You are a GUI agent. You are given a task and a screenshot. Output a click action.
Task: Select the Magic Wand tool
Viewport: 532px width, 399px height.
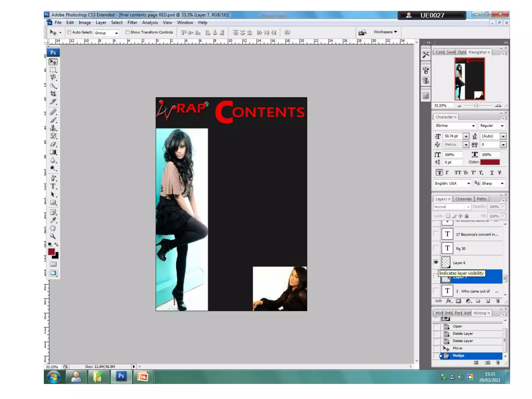[53, 85]
